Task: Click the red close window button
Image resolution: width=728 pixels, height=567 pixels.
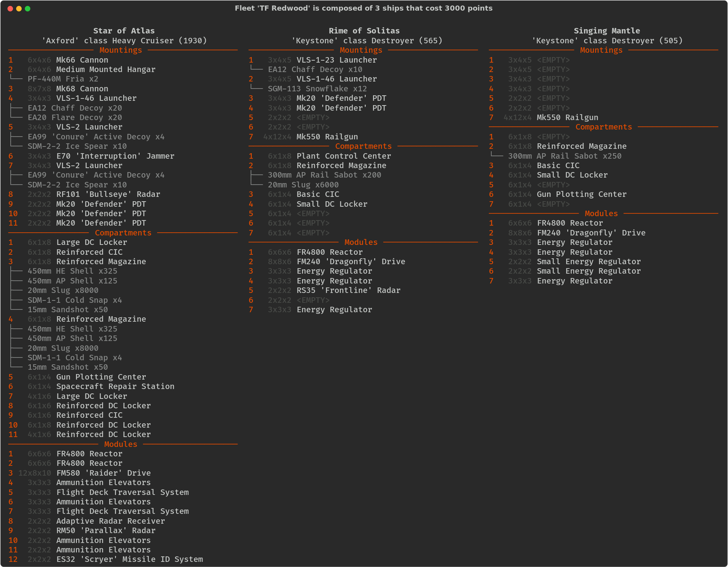Action: click(10, 9)
